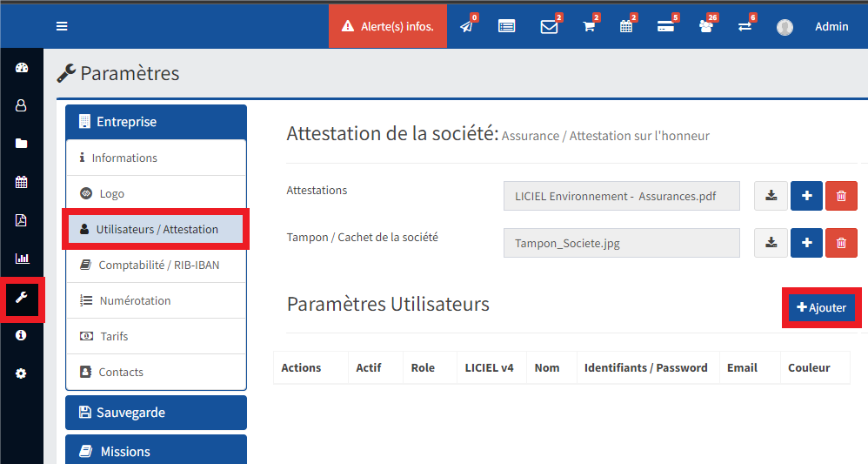Open the envelope messages icon
The height and width of the screenshot is (464, 868).
tap(549, 26)
